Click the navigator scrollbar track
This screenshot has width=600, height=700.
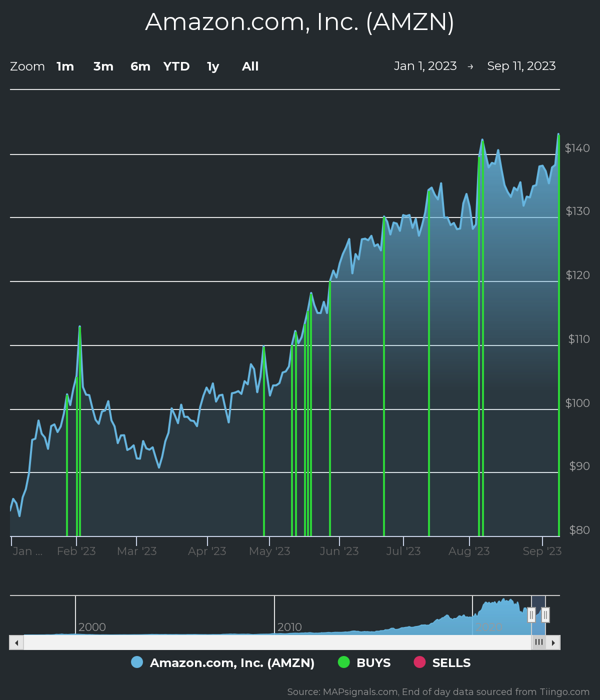277,642
